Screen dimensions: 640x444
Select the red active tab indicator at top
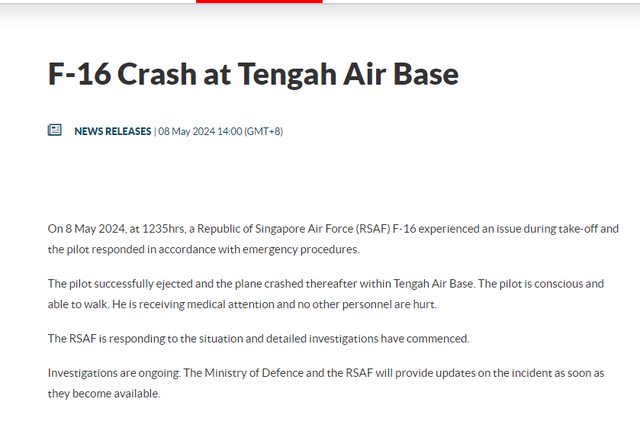(x=259, y=1)
